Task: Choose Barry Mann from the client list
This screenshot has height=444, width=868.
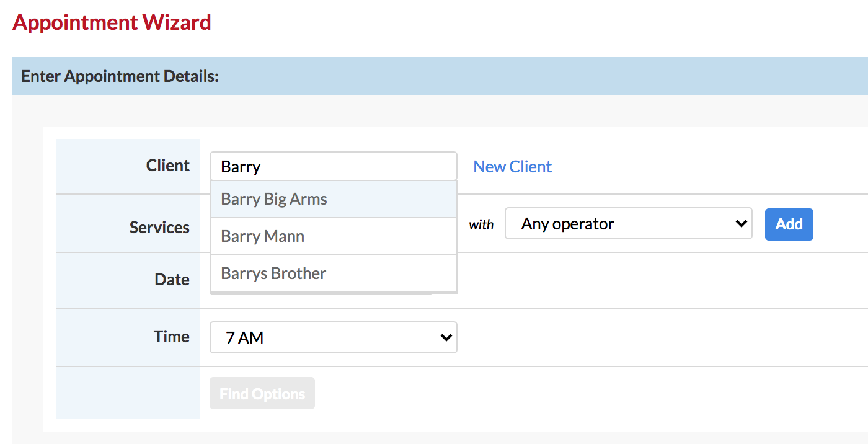Action: (x=334, y=236)
